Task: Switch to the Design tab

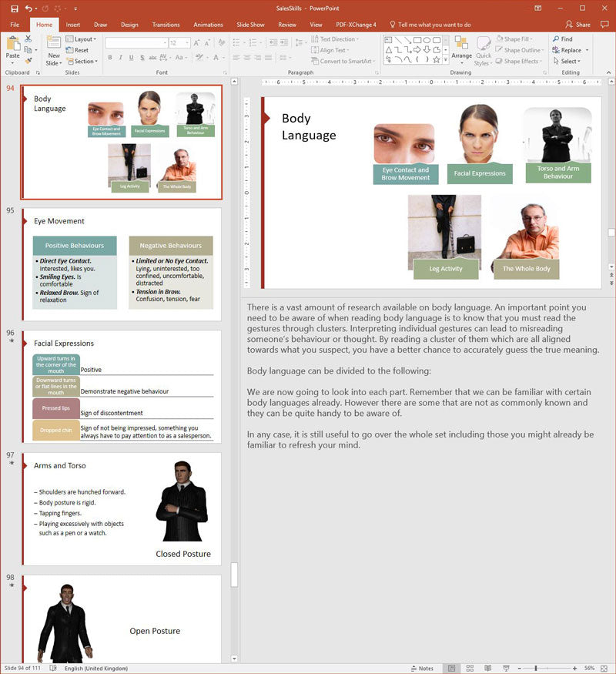Action: (x=129, y=25)
